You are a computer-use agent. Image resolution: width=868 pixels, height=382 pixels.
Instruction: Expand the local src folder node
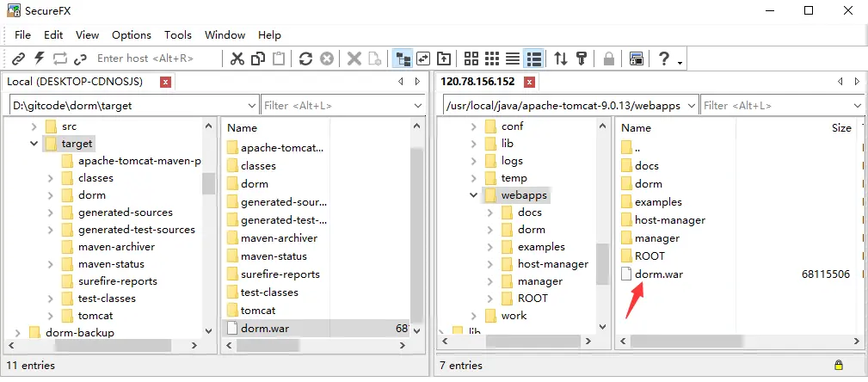pyautogui.click(x=34, y=126)
